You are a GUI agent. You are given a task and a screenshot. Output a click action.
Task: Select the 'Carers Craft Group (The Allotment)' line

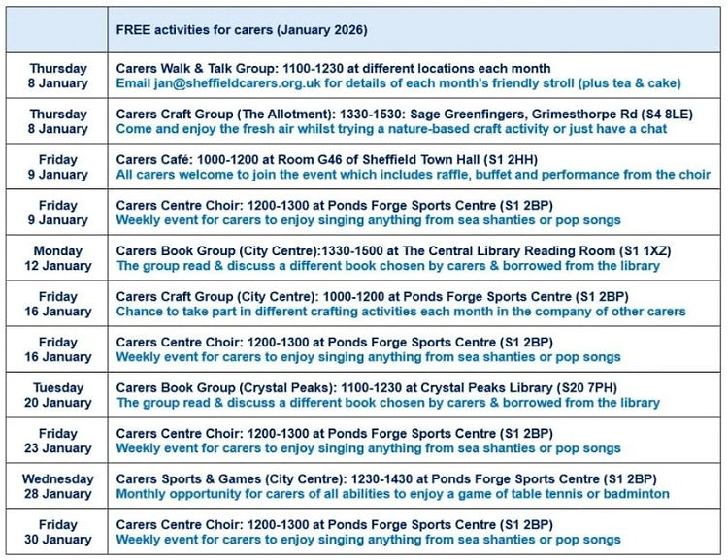click(x=404, y=114)
